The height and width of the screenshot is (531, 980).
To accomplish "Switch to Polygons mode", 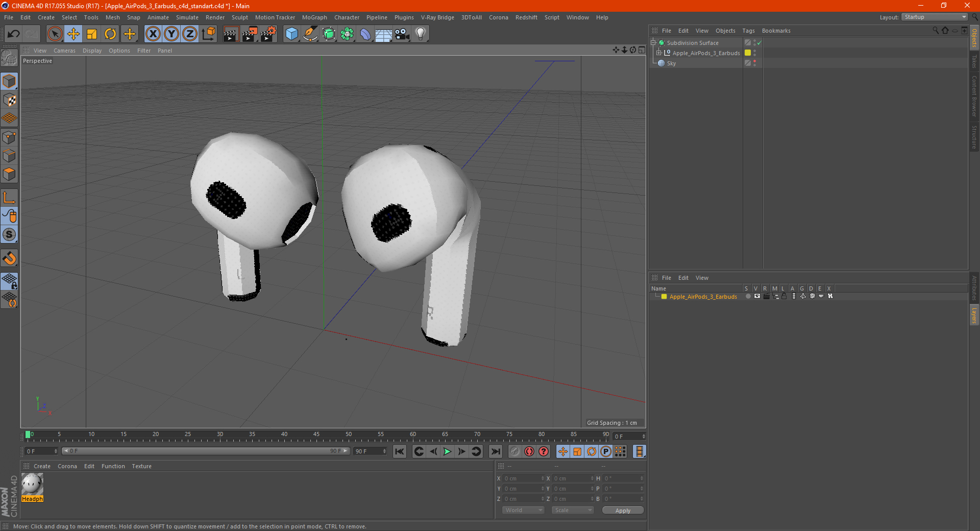I will click(9, 174).
